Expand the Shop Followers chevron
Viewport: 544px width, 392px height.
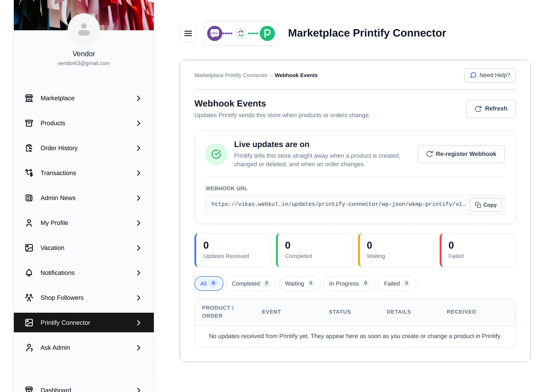click(138, 298)
